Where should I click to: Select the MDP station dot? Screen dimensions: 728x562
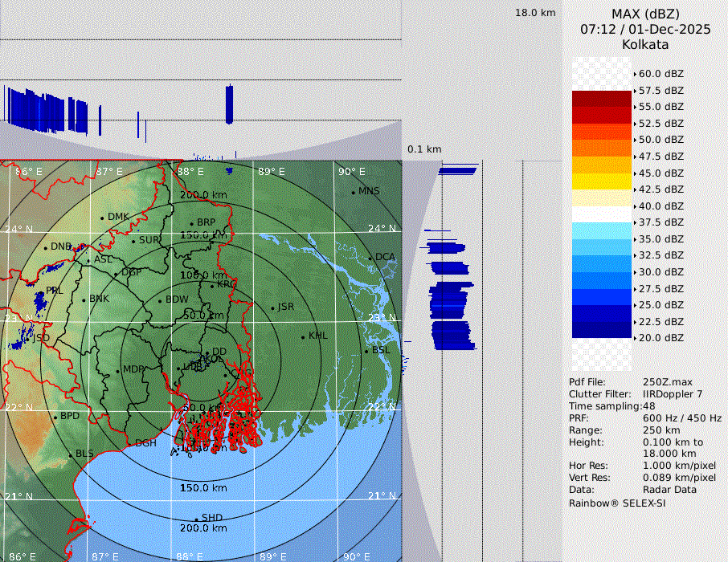[117, 370]
